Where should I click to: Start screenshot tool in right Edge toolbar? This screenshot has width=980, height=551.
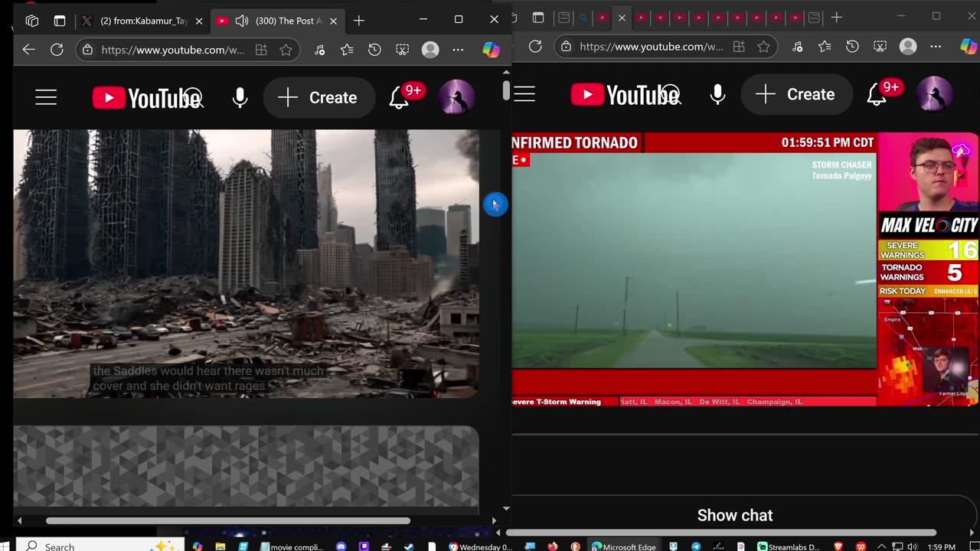point(880,47)
